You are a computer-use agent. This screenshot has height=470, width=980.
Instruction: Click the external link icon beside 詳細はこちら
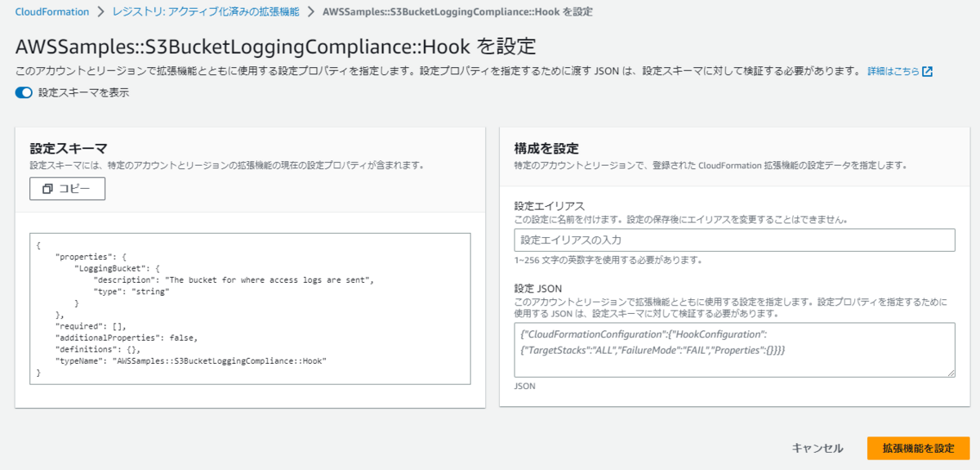[x=927, y=71]
